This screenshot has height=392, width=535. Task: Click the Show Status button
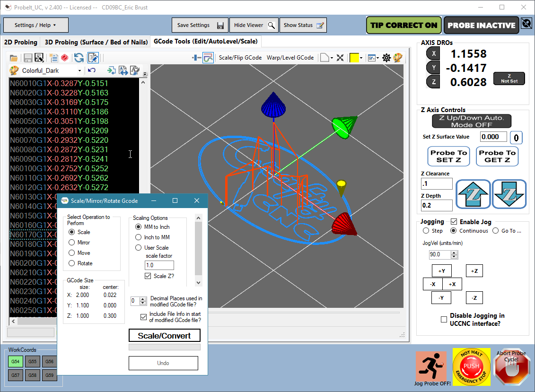[303, 25]
